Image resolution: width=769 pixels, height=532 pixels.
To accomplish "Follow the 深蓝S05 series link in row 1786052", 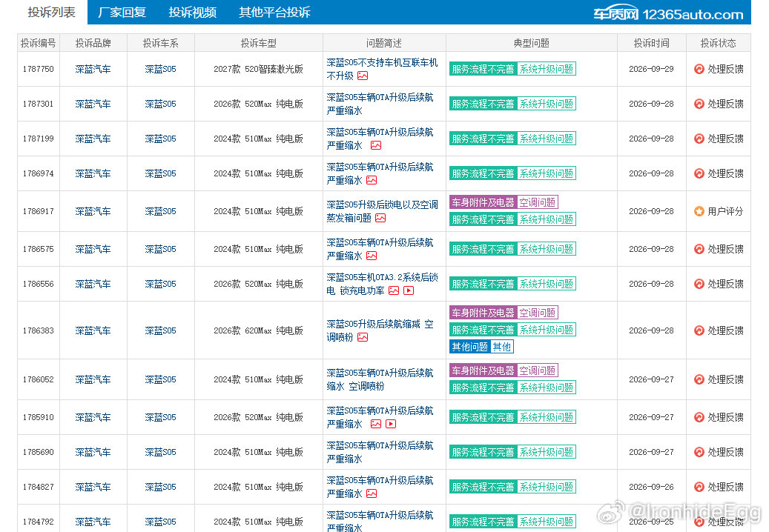I will pos(160,379).
